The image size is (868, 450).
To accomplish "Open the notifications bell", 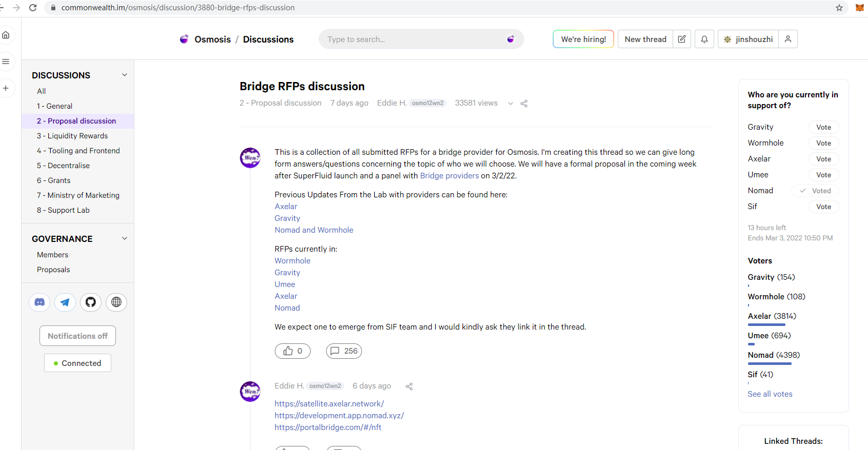I will (x=704, y=39).
